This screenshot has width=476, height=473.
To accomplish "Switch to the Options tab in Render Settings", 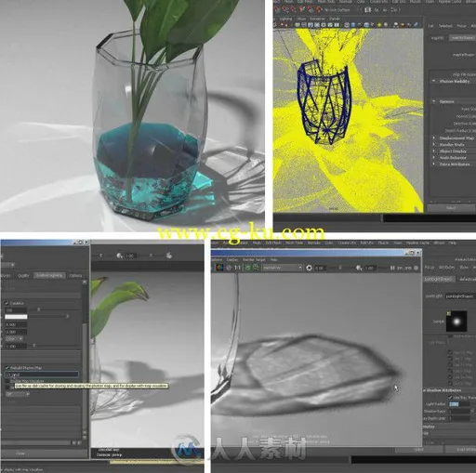I will point(75,275).
